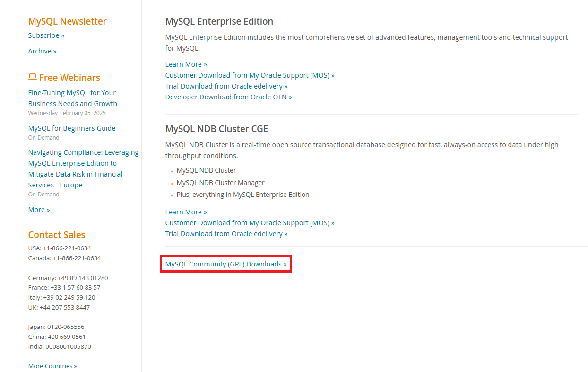This screenshot has height=372, width=588.
Task: Click Learn More under MySQL Enterprise Edition
Action: 186,64
